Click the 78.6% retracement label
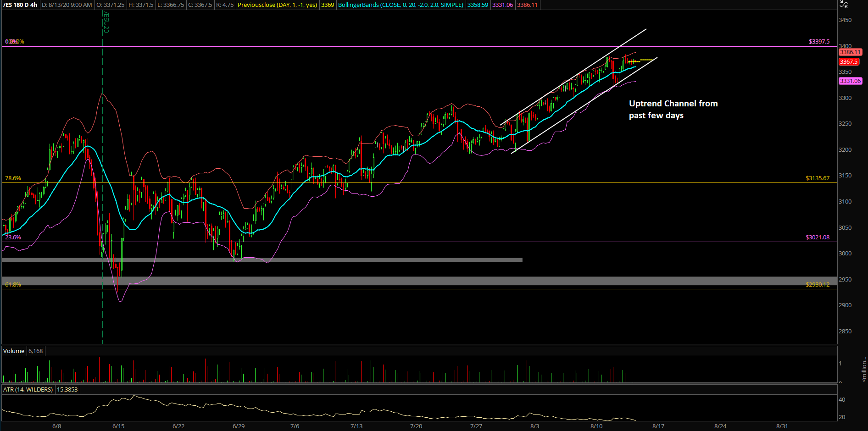 (13, 178)
